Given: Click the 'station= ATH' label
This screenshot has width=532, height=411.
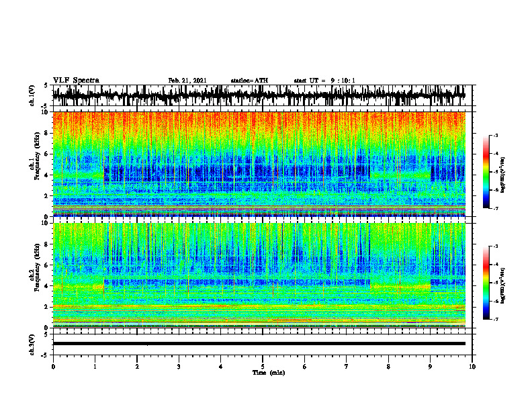Looking at the screenshot, I should [249, 81].
